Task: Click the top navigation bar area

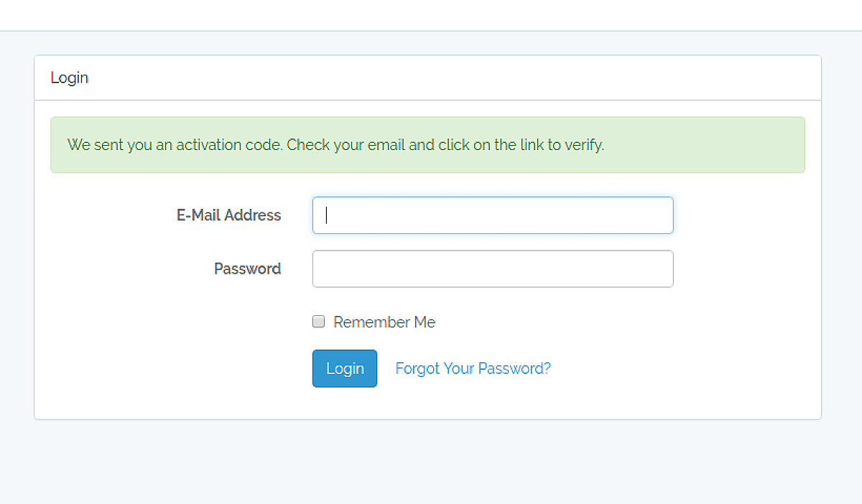Action: [431, 14]
